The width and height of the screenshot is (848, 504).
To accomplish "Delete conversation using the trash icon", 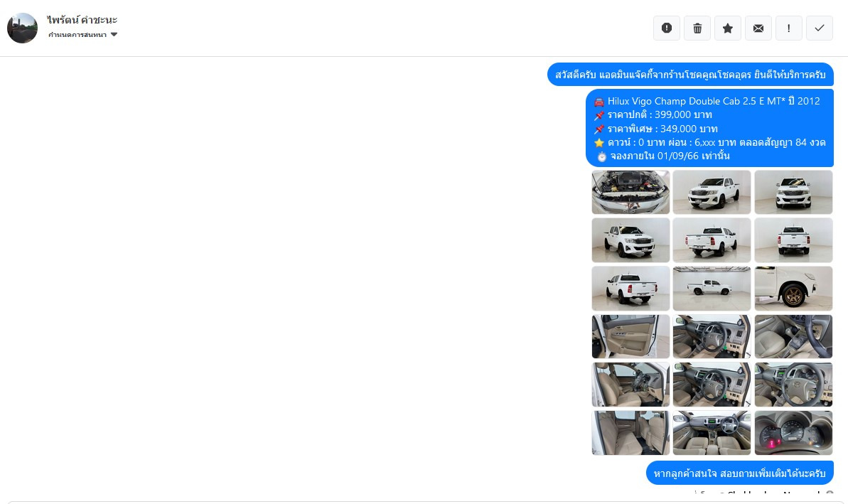I will coord(697,28).
